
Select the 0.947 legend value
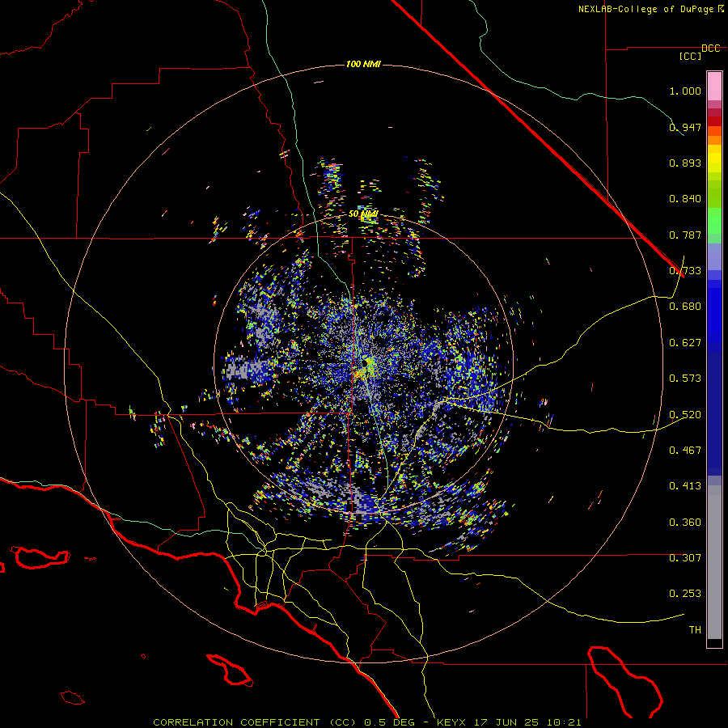[685, 127]
